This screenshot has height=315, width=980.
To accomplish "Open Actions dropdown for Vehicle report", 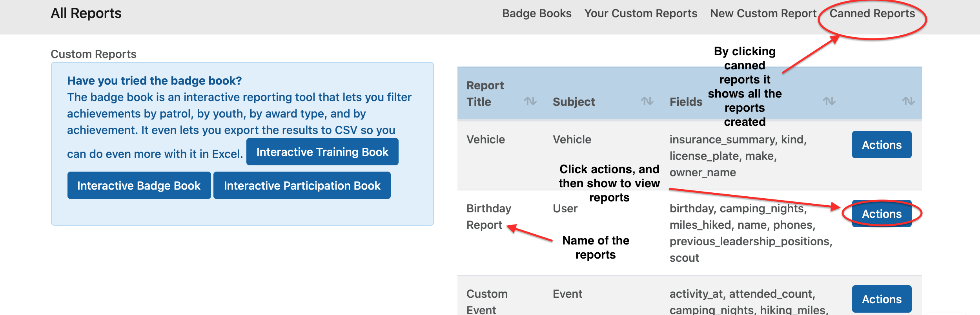I will (881, 145).
